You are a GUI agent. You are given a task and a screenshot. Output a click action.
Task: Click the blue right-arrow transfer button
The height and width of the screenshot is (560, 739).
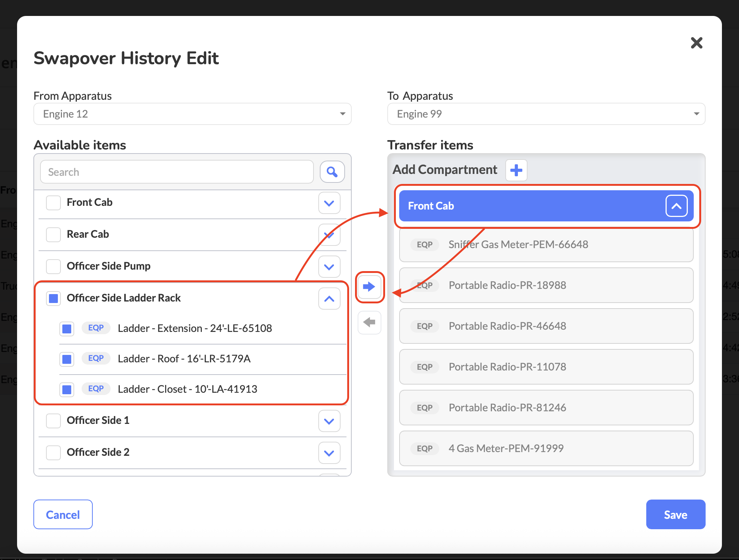coord(369,286)
